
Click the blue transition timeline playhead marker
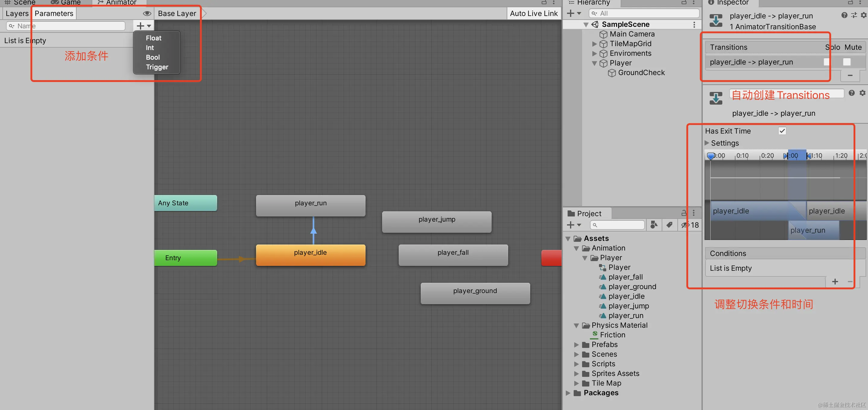[x=711, y=156]
